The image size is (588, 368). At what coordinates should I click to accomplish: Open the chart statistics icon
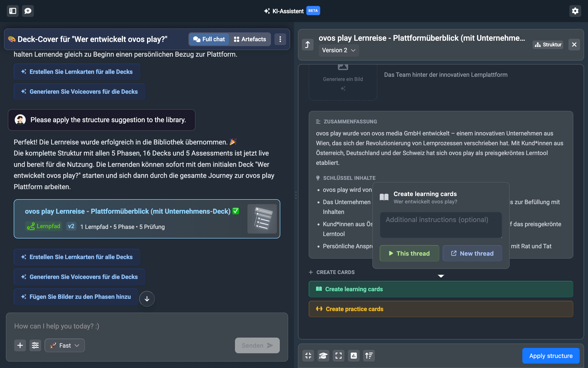(x=354, y=355)
